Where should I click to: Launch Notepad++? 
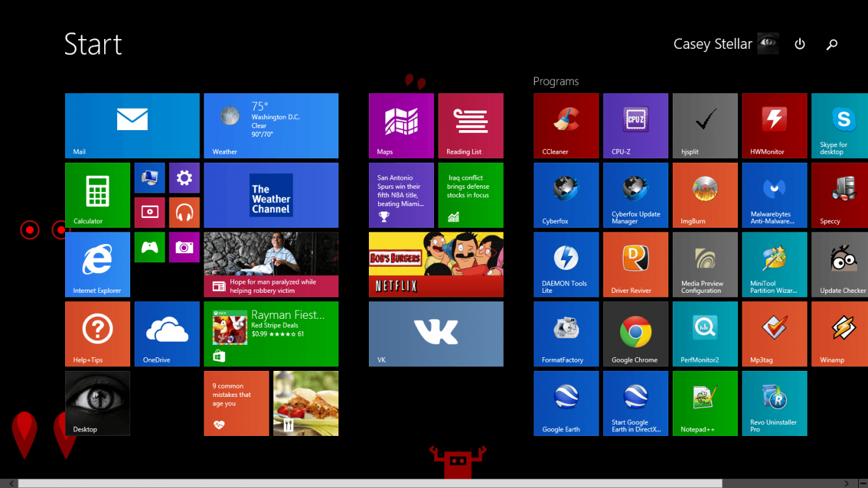pyautogui.click(x=705, y=403)
